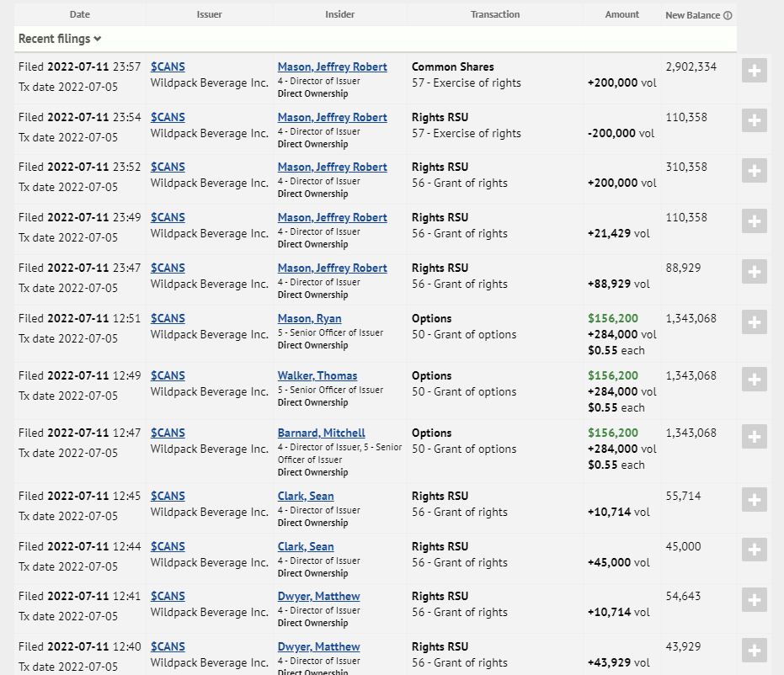Open $CANS link in the 12:47 filing
Viewport: 784px width, 675px height.
(x=168, y=433)
